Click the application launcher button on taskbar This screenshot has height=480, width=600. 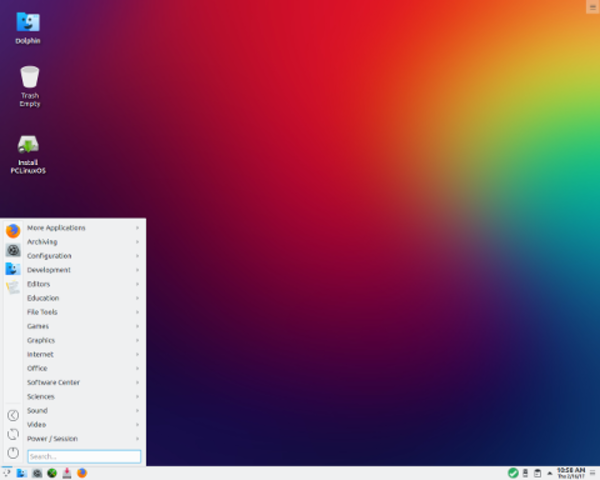click(7, 473)
